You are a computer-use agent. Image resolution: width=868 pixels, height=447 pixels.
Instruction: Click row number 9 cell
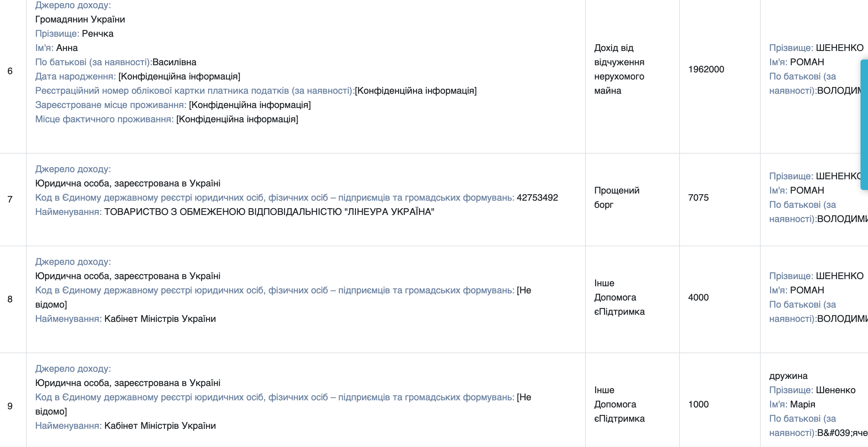[x=10, y=406]
